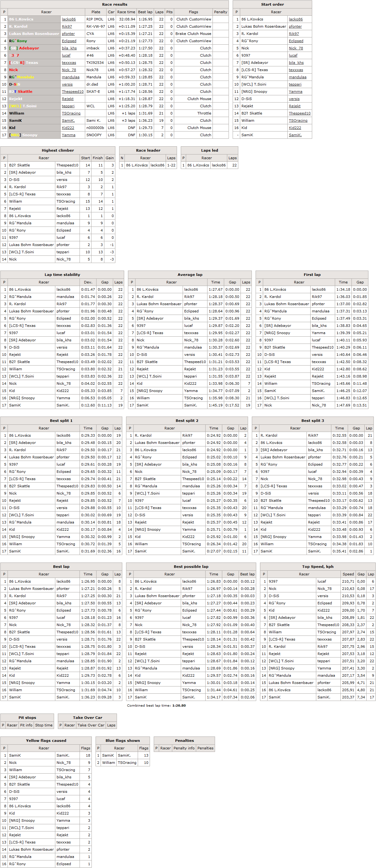
Task: Open the bila_khs link in Race results
Action: pyautogui.click(x=69, y=48)
